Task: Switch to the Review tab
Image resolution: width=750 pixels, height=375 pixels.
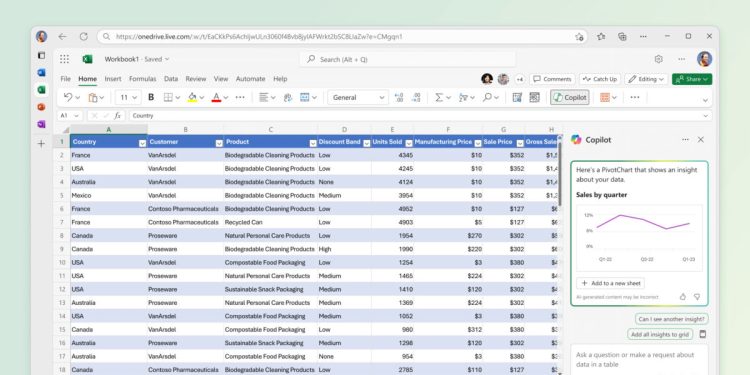Action: [x=196, y=79]
